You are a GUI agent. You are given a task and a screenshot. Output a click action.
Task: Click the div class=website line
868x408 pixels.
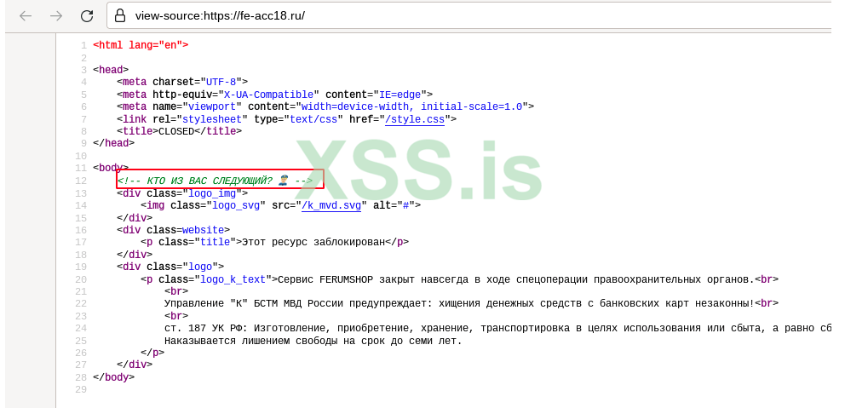click(x=173, y=230)
